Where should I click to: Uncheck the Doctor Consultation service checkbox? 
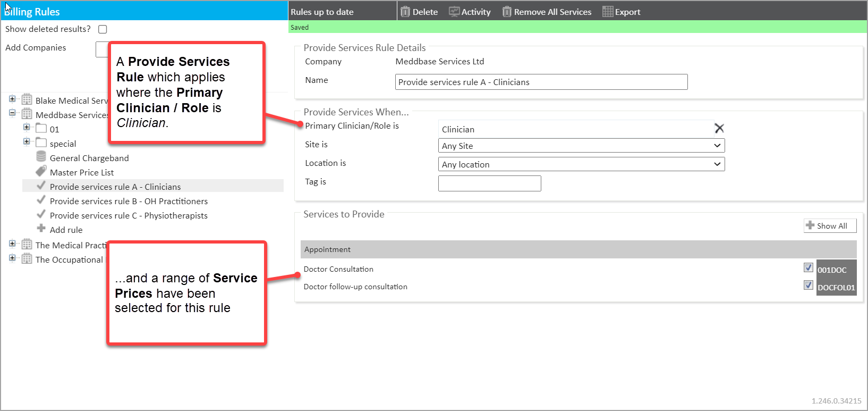pos(808,267)
